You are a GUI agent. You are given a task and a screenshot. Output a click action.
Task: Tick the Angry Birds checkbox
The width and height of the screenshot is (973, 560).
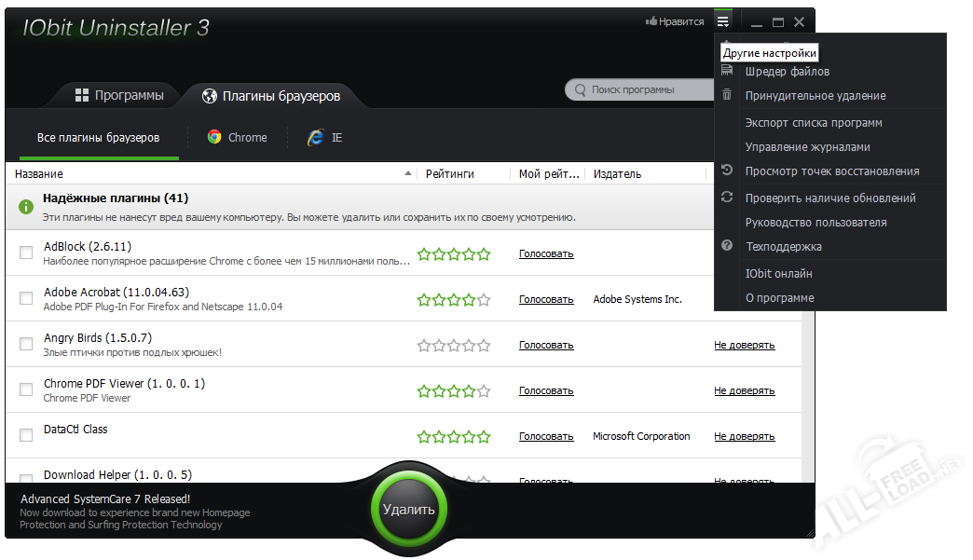26,345
